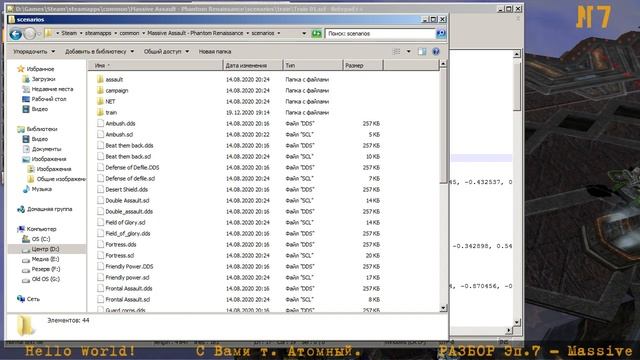Create a folder with Новая папка
The width and height of the screenshot is (640, 360).
click(x=215, y=51)
